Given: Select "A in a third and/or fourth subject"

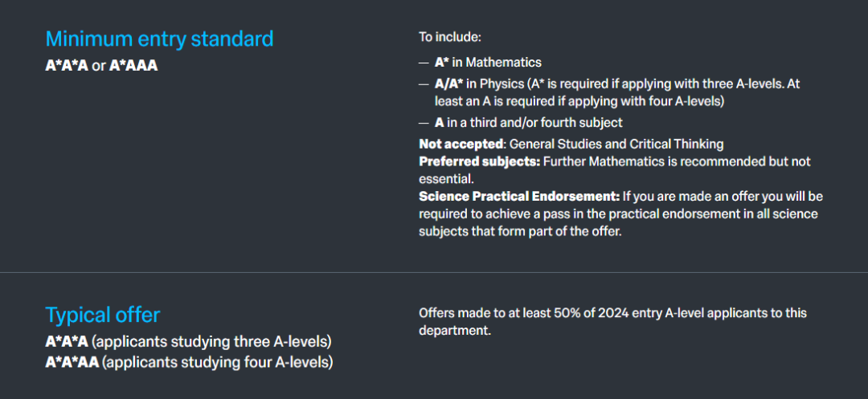Looking at the screenshot, I should coord(528,123).
